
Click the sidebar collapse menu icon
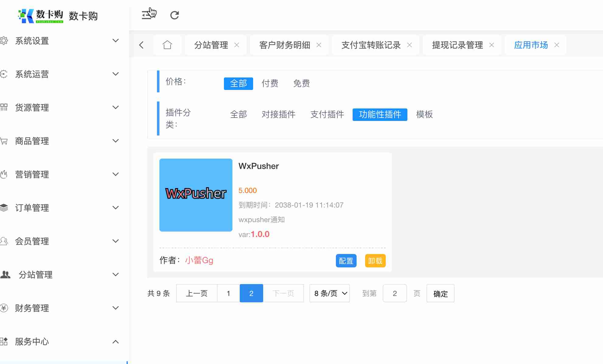click(x=147, y=15)
